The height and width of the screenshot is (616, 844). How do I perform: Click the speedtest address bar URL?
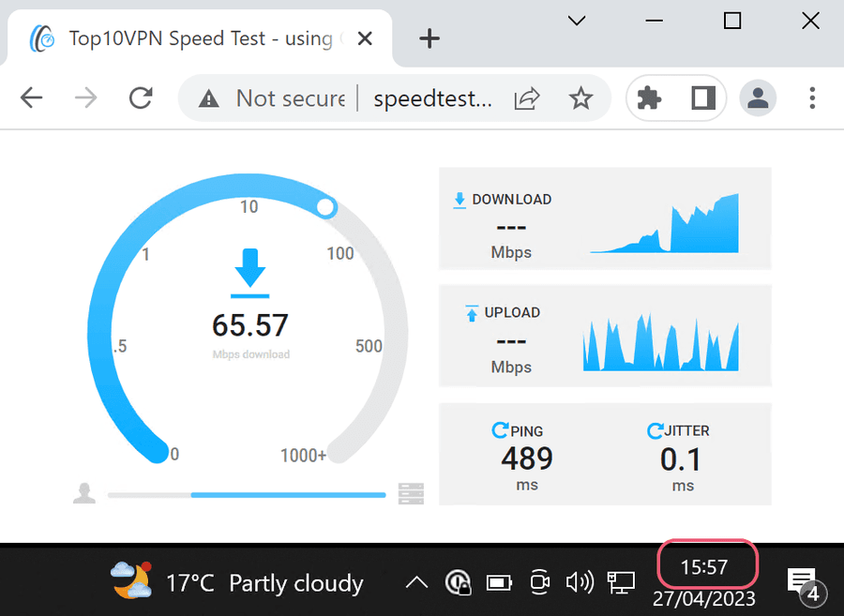431,98
